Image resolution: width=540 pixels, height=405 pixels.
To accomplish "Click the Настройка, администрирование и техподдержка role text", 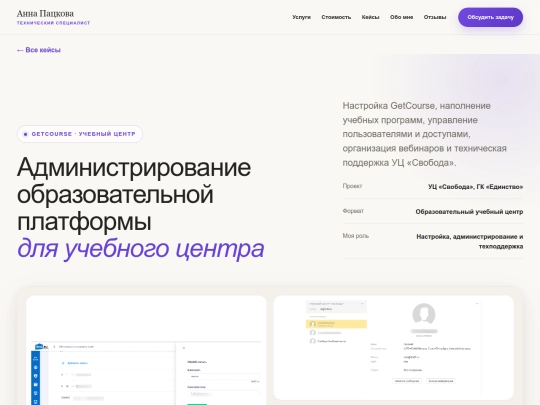I will click(470, 241).
